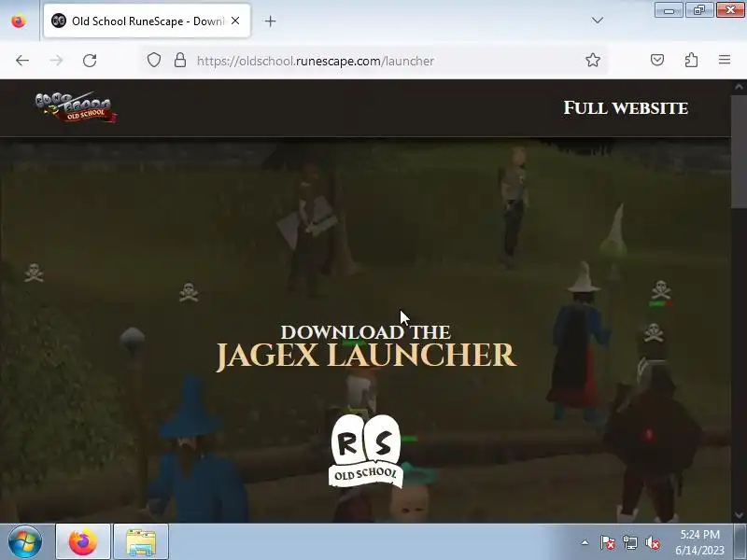Bookmark this page with the star
The image size is (747, 560).
click(x=593, y=60)
